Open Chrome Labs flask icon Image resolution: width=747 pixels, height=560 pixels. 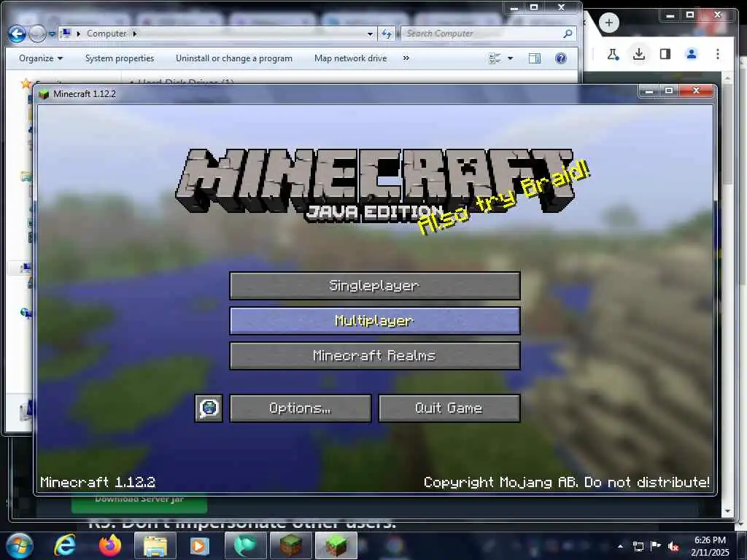coord(613,54)
